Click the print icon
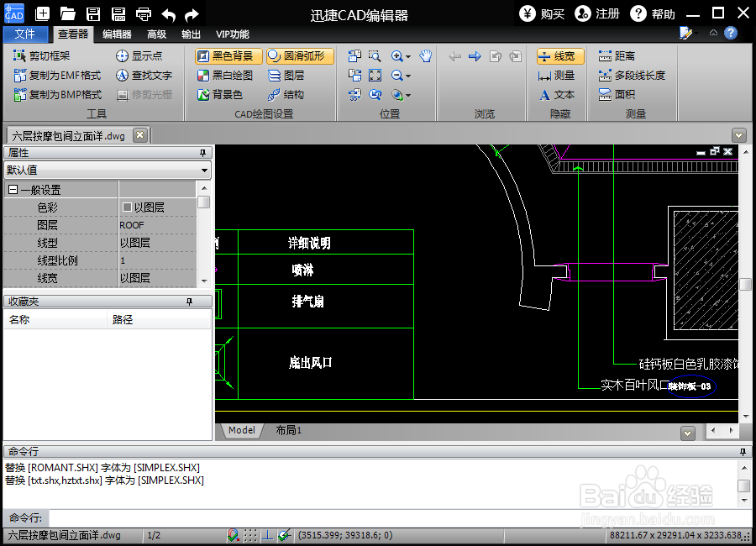Image resolution: width=756 pixels, height=546 pixels. tap(143, 13)
